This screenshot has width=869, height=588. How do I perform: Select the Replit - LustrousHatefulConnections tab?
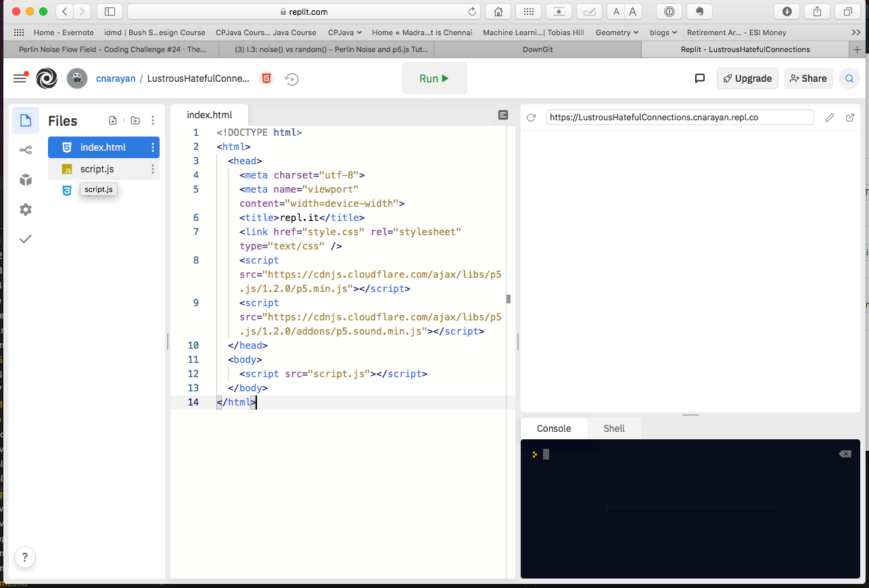point(745,49)
